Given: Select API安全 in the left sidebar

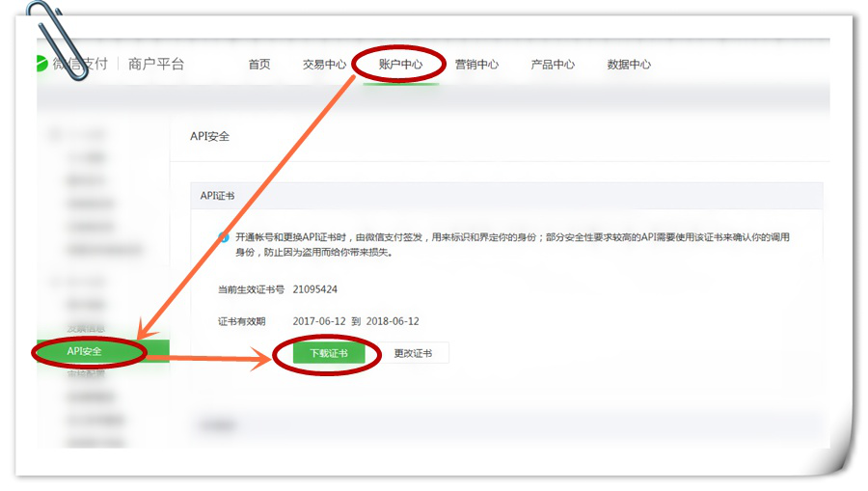Looking at the screenshot, I should pyautogui.click(x=85, y=351).
